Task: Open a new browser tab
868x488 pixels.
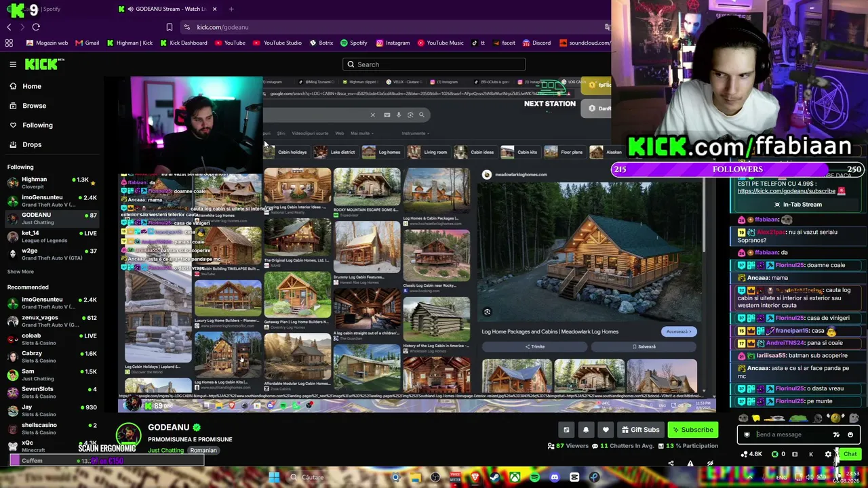Action: (x=231, y=9)
